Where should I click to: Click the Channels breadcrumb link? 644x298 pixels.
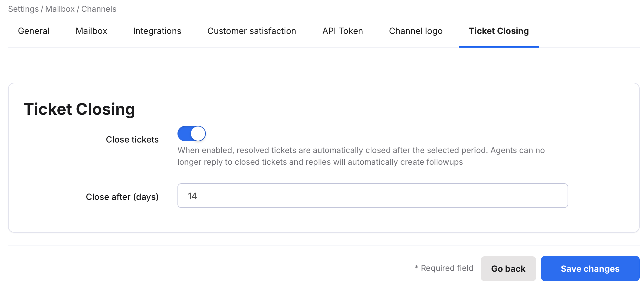tap(99, 9)
